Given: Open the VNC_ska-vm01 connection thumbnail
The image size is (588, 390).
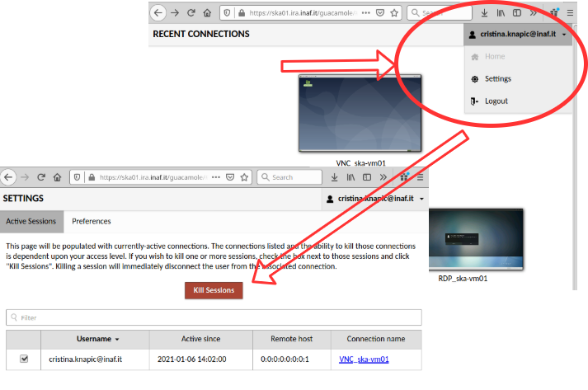Looking at the screenshot, I should coord(360,114).
